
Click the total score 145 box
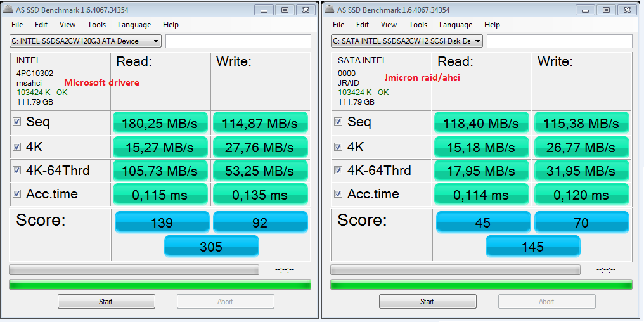click(532, 247)
